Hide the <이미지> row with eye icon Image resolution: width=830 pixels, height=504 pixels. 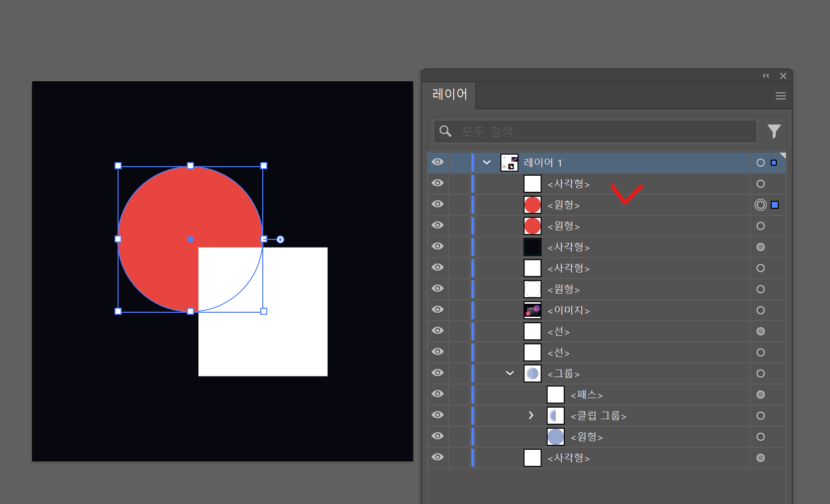pyautogui.click(x=438, y=310)
